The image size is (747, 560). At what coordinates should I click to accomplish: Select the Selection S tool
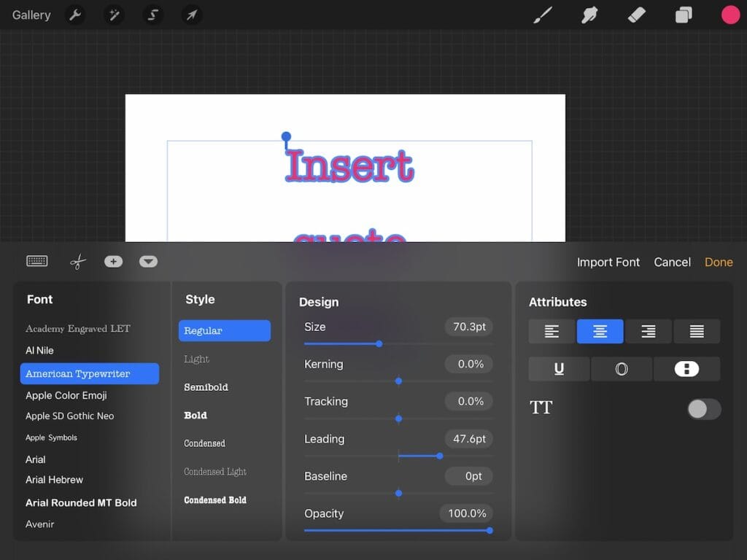tap(152, 15)
